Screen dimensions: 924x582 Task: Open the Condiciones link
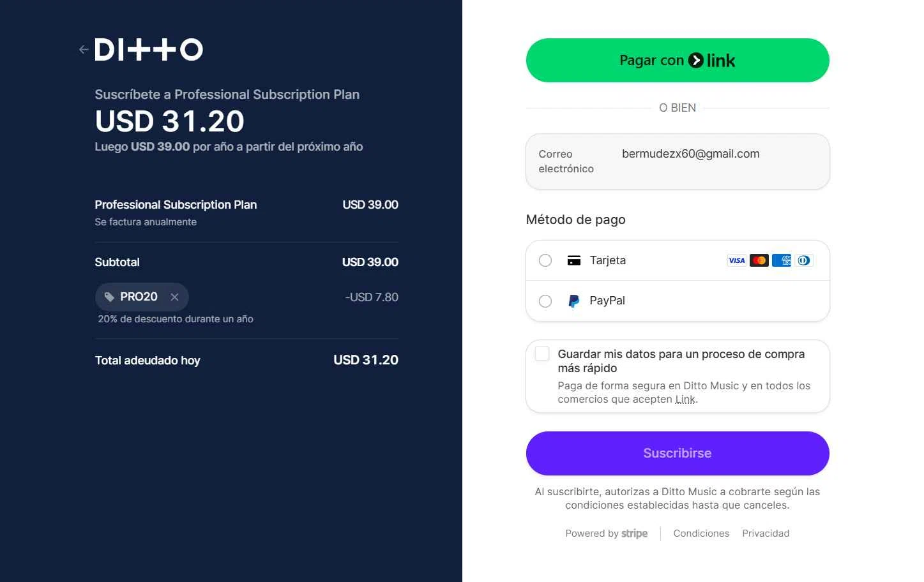(701, 533)
